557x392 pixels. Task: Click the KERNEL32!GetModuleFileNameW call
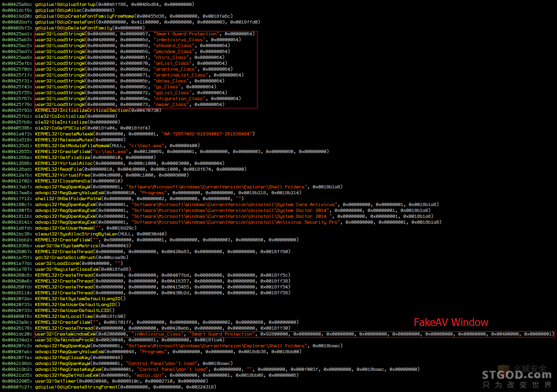101,146
